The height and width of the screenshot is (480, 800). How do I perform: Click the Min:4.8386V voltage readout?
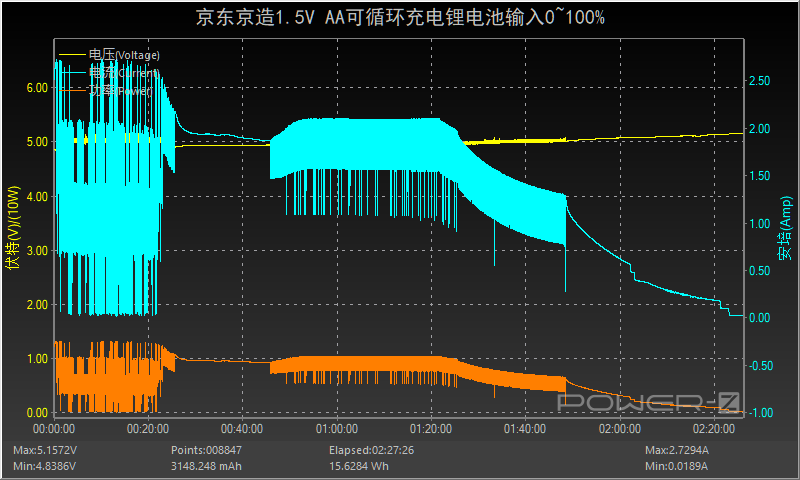(44, 466)
